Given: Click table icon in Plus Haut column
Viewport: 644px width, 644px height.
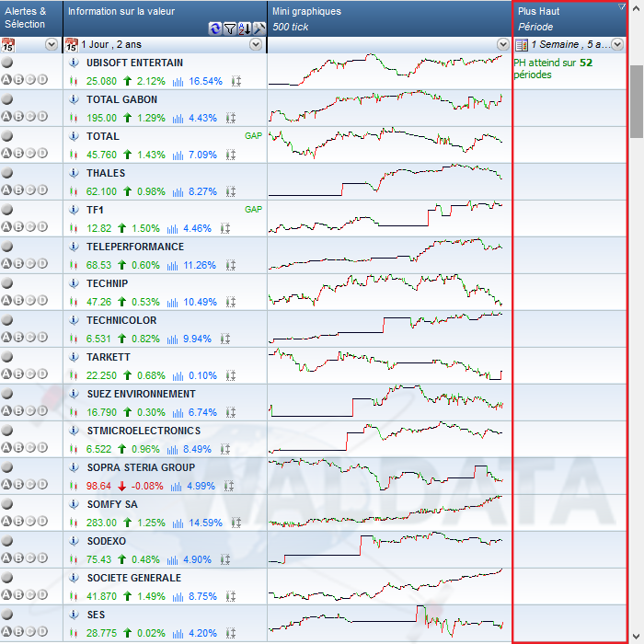Looking at the screenshot, I should pos(522,45).
